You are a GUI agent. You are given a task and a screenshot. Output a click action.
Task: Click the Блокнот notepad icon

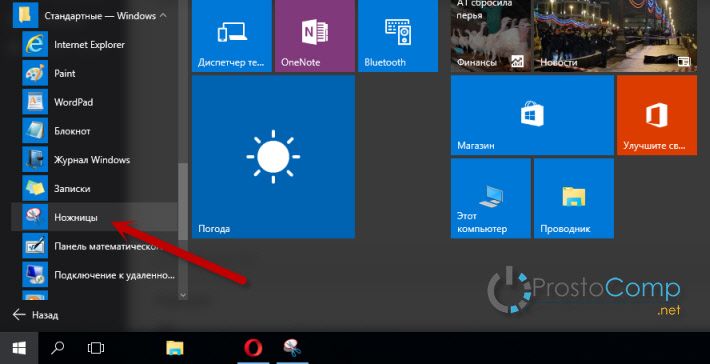(x=35, y=131)
